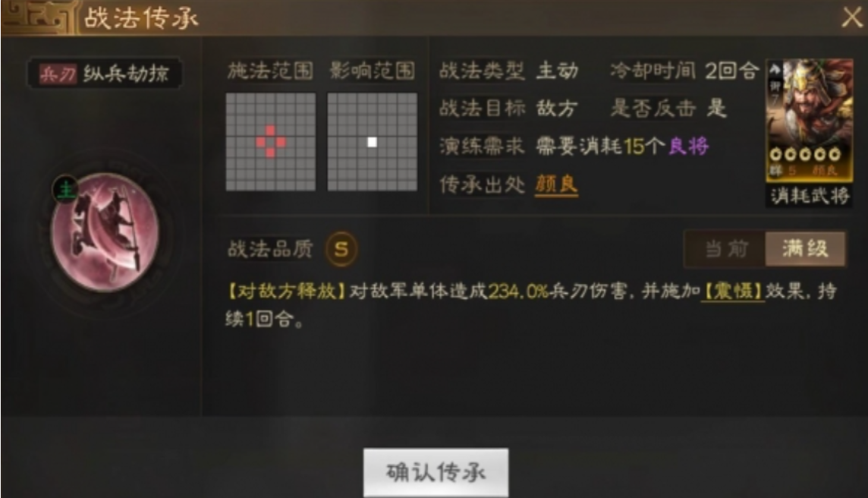Viewport: 868px width, 498px height.
Task: Click the 【震慑】 effect link
Action: point(733,291)
